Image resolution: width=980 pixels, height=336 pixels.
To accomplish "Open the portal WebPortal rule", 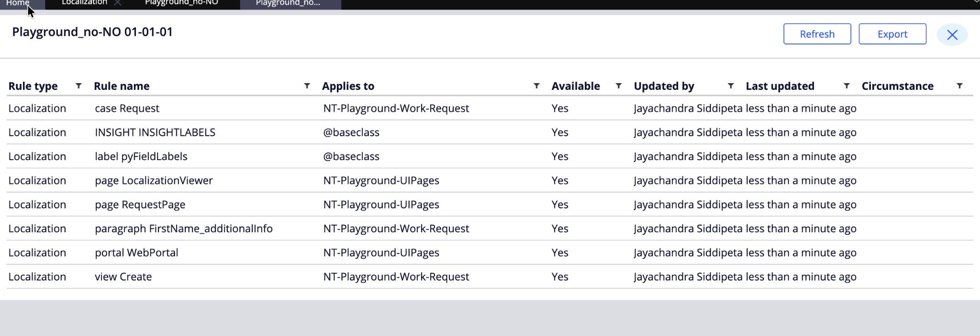I will (136, 253).
